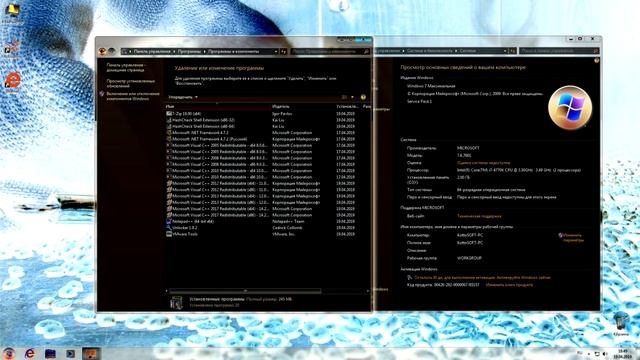640x360 pixels.
Task: Open Панель управления breadcrumb in Programs window
Action: coord(152,52)
